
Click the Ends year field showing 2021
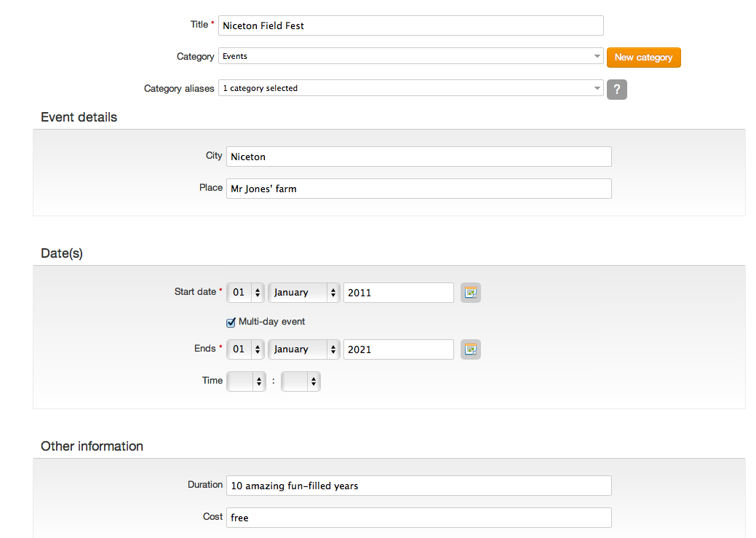coord(398,349)
